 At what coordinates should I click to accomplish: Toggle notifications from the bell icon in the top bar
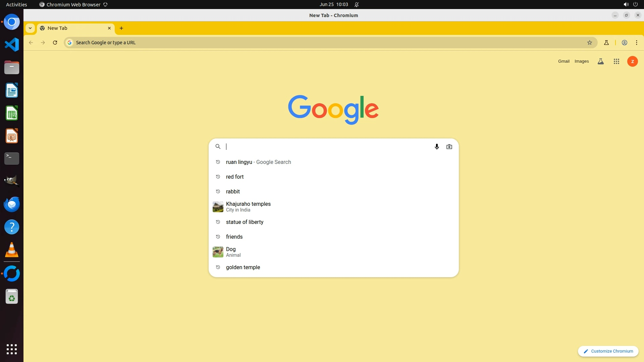pyautogui.click(x=357, y=5)
